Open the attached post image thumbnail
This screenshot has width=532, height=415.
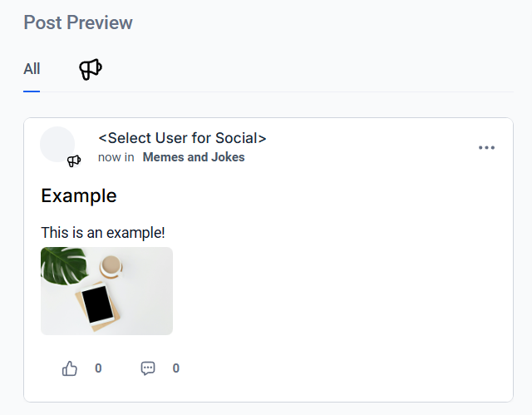106,291
